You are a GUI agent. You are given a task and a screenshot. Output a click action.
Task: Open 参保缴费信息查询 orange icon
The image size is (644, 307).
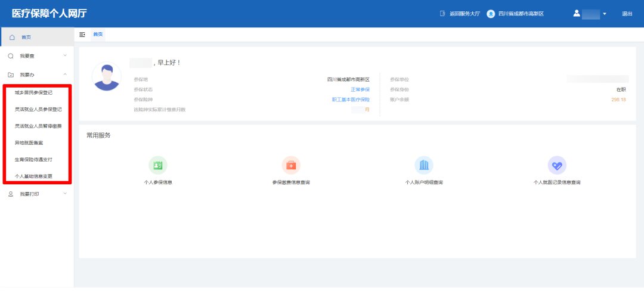[291, 165]
